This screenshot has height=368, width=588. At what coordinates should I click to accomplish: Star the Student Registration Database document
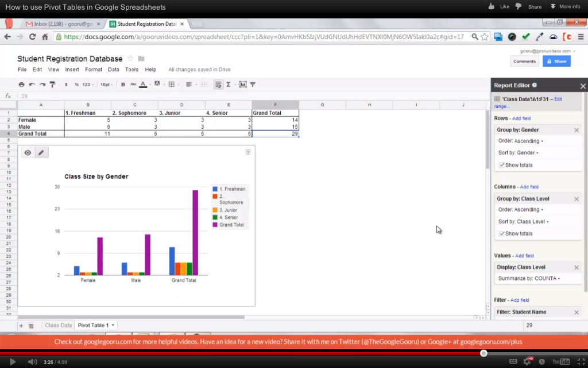tap(130, 59)
